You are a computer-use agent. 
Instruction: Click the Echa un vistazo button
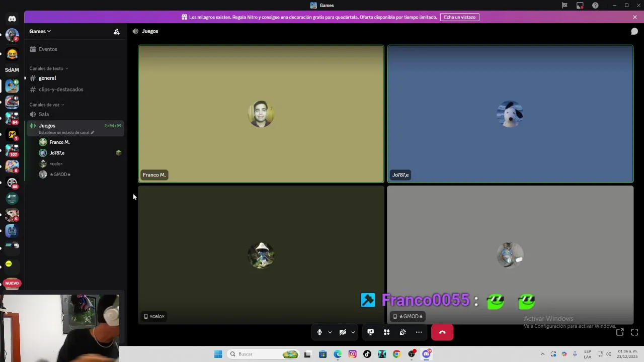[460, 17]
